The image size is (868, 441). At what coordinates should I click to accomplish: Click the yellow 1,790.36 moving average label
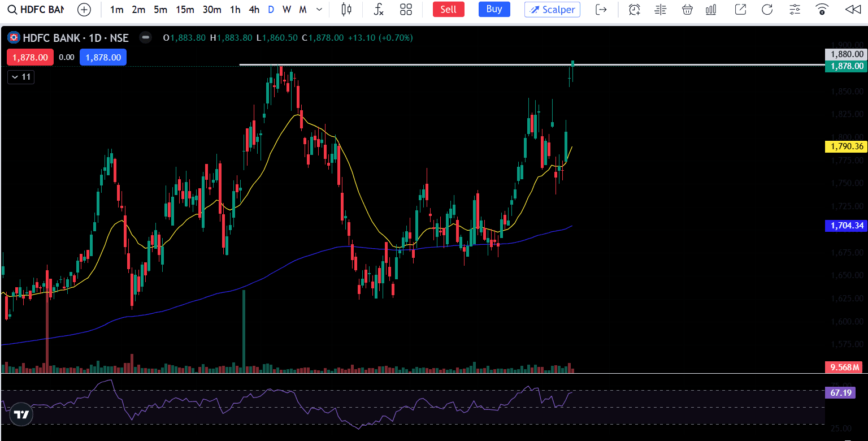[x=846, y=146]
